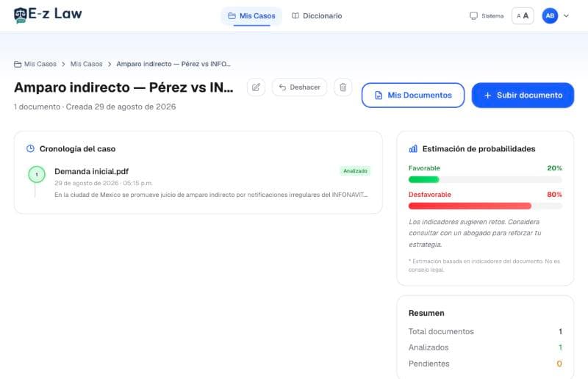
Task: Click the 20% favorable value
Action: pos(554,168)
